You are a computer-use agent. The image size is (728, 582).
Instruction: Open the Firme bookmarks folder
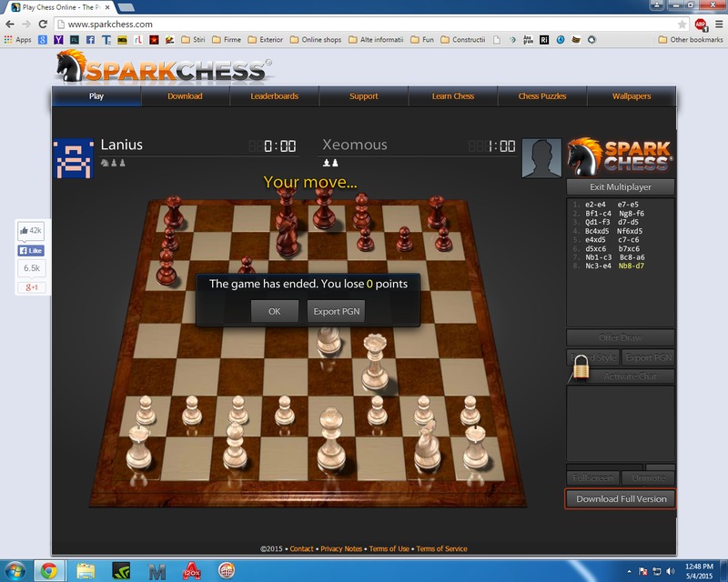[x=227, y=39]
